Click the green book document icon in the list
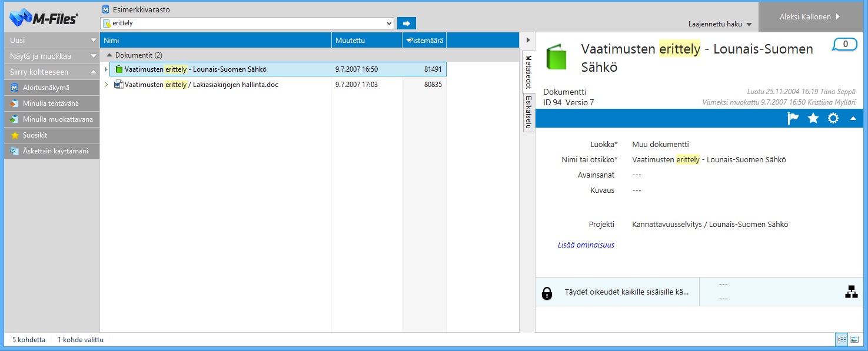Screen dimensions: 868x351 (118, 69)
